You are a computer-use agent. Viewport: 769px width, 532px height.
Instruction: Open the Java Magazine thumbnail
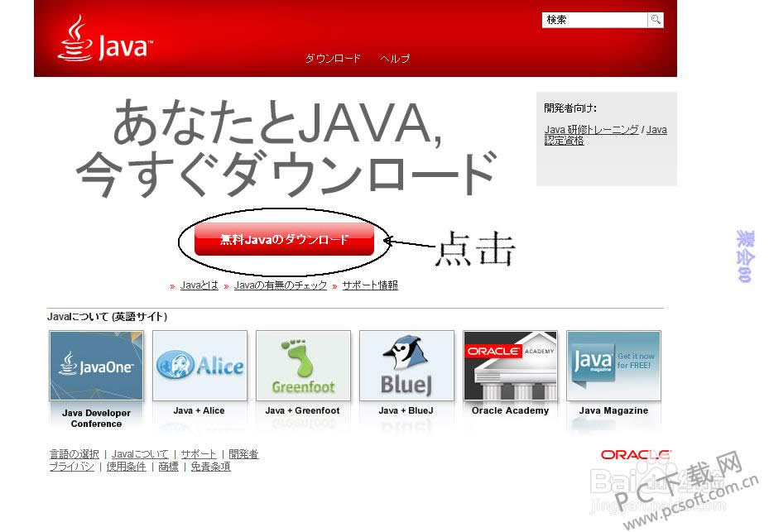pos(613,366)
